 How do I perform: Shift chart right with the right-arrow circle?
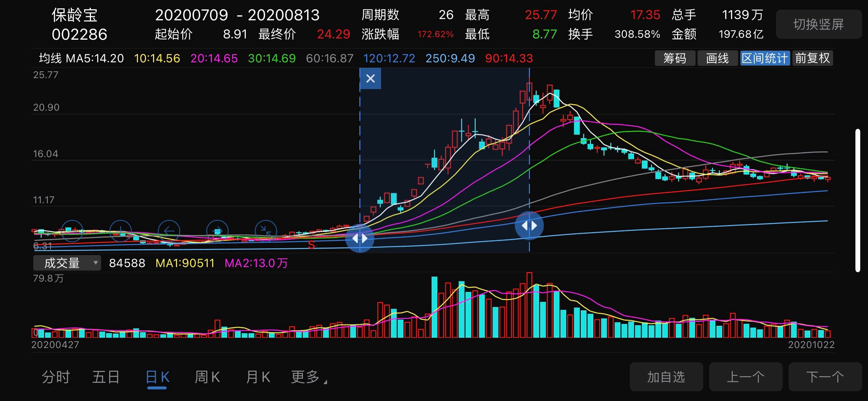[217, 231]
